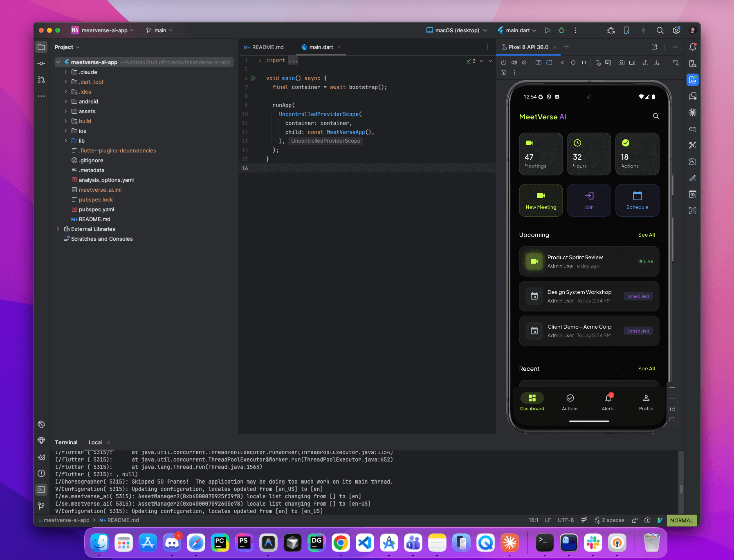Click the terminal vertical scrollbar

(x=681, y=489)
